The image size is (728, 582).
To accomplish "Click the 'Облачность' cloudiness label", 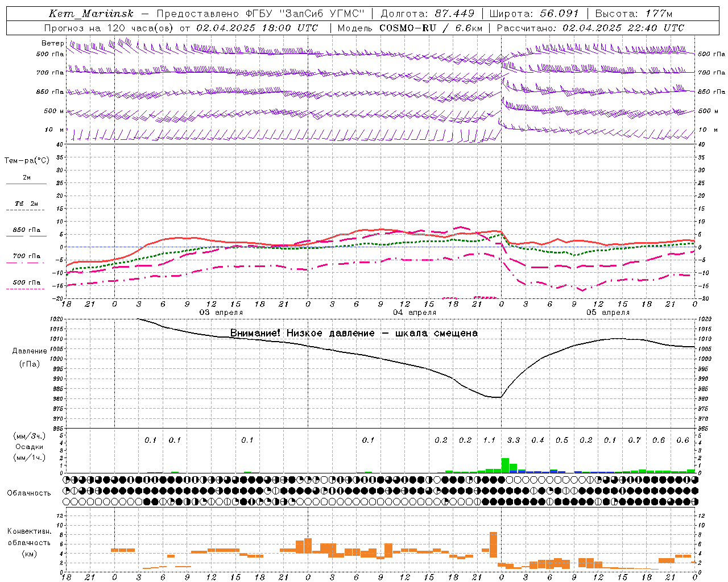I will (29, 493).
